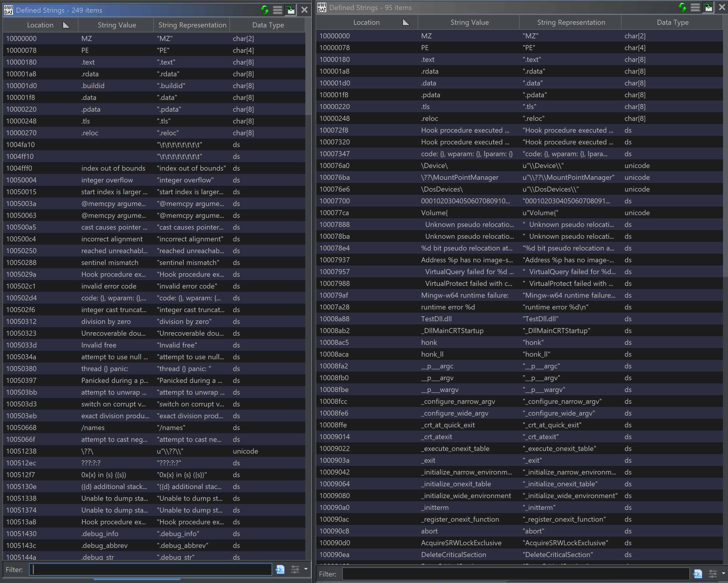Select '_initterm' row at 100090a0
728x583 pixels.
[520, 508]
